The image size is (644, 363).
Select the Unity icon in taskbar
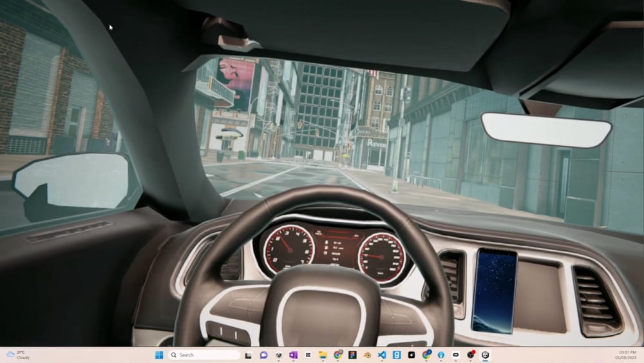[x=486, y=355]
